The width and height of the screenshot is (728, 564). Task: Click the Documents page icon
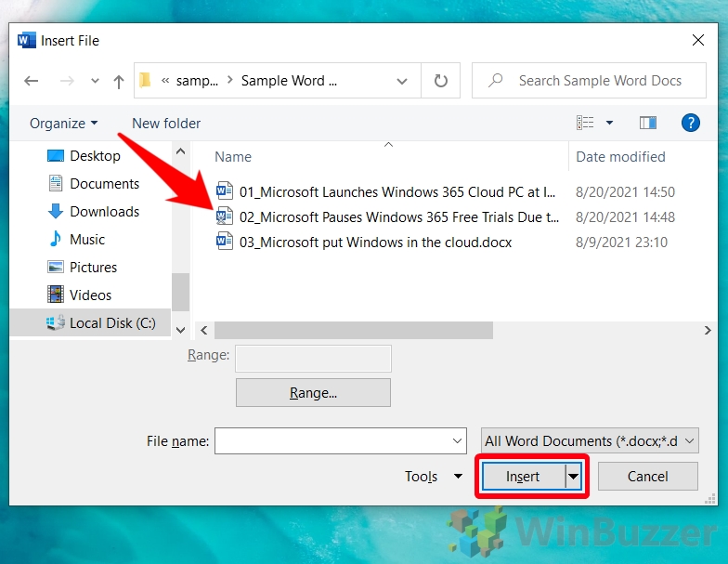pos(56,184)
